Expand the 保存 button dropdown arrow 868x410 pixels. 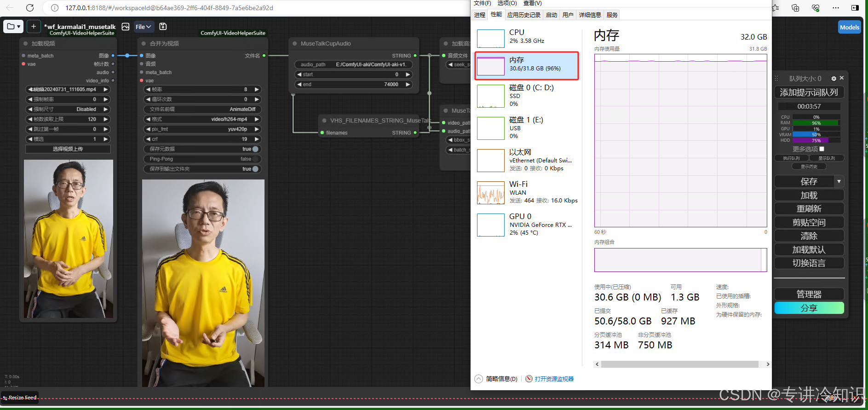[x=839, y=181]
